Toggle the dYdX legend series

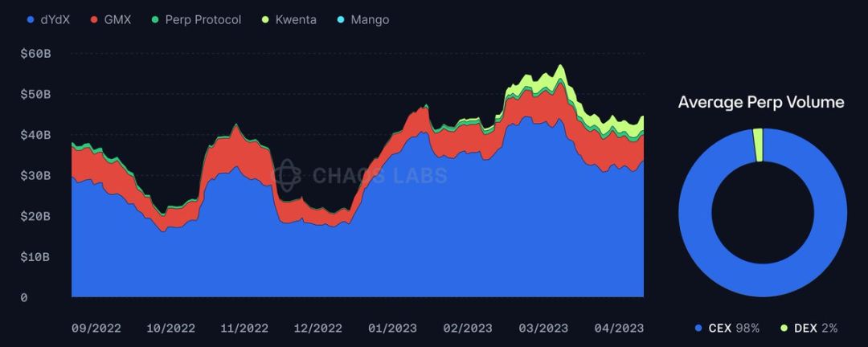pyautogui.click(x=48, y=20)
